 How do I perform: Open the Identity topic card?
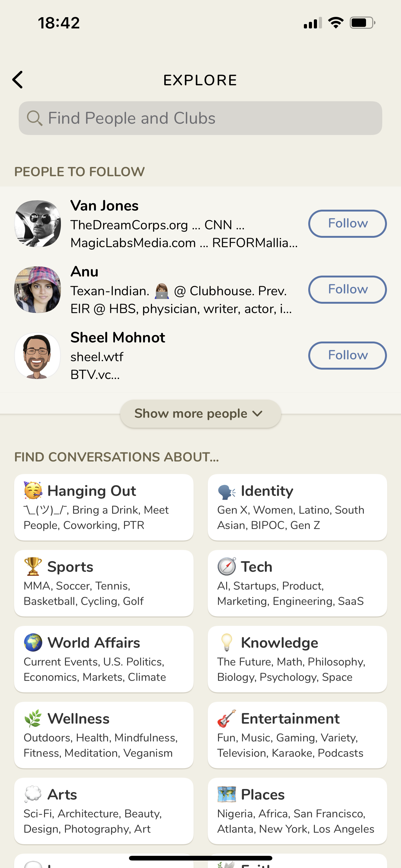coord(297,507)
